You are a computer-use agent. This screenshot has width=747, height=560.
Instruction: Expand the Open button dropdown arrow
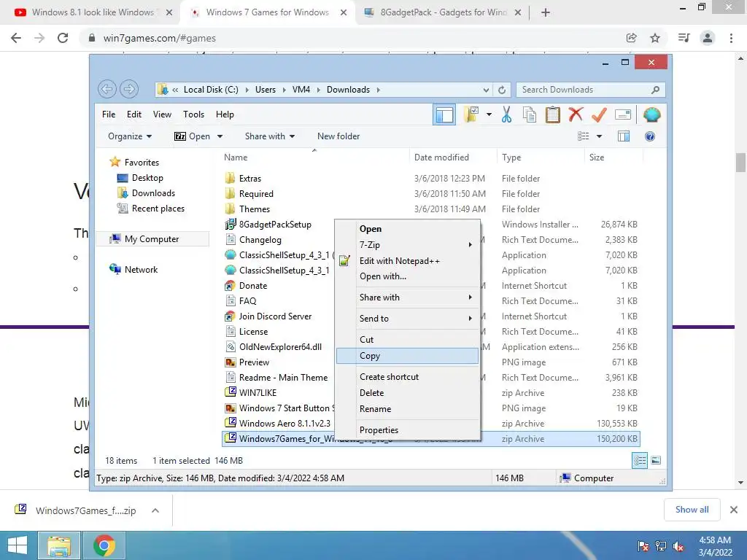tap(220, 136)
